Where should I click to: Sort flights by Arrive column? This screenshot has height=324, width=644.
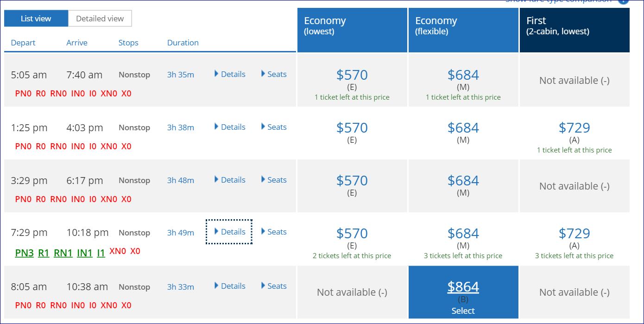[77, 43]
